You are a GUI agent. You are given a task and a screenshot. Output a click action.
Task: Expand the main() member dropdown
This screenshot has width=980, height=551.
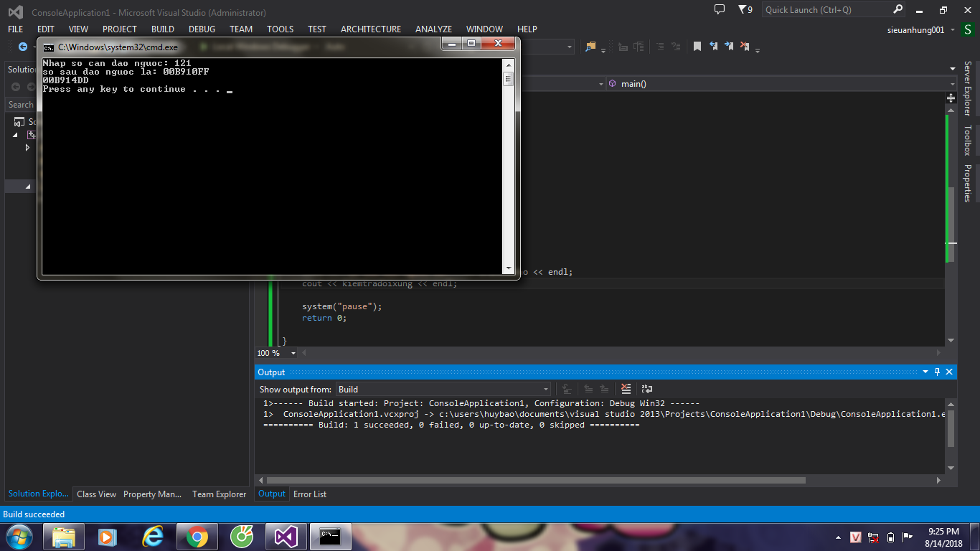951,84
